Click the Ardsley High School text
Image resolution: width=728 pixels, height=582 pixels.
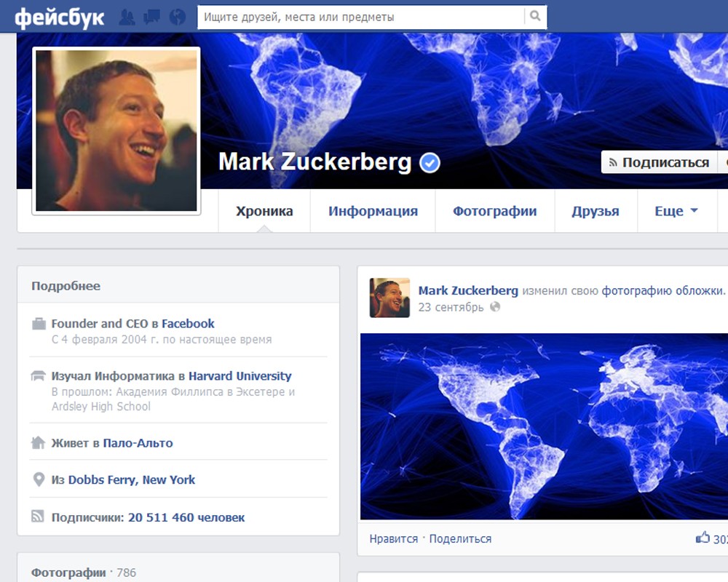[100, 407]
